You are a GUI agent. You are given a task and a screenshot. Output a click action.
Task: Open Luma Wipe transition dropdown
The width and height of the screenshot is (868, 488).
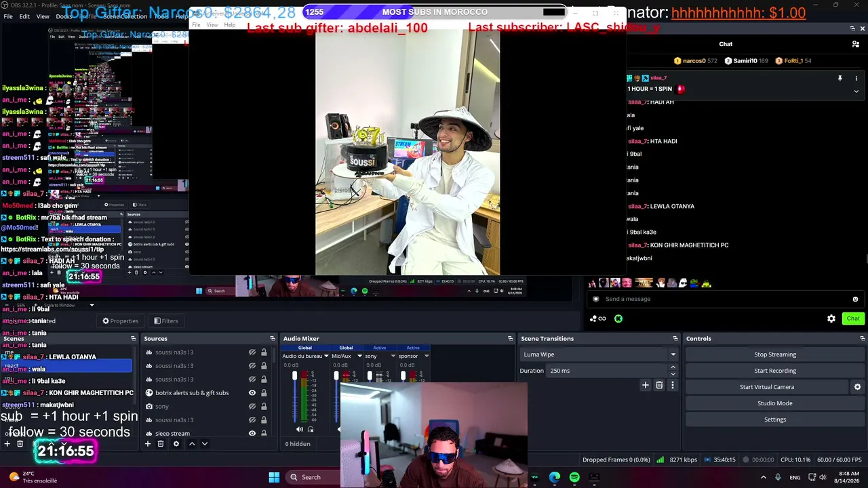599,354
